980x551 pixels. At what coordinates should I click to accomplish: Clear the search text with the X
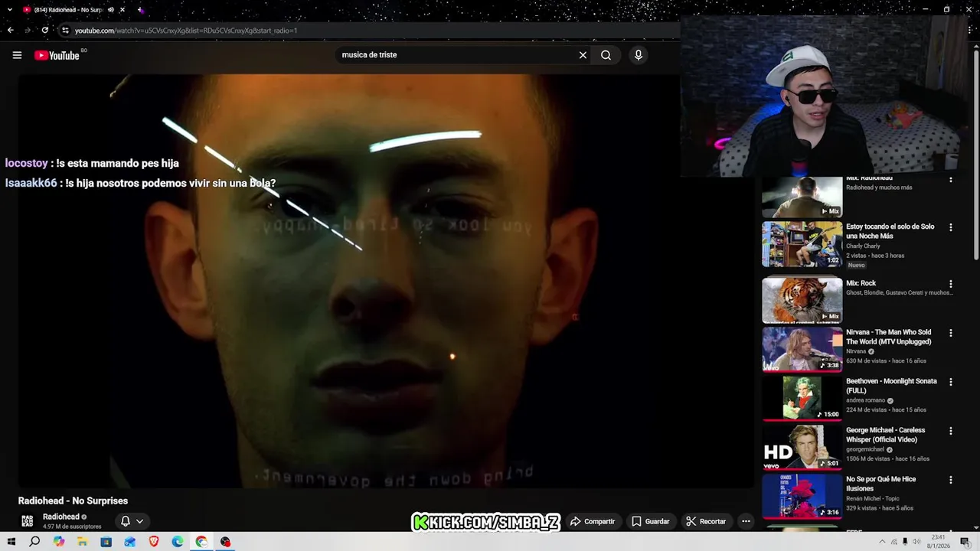pyautogui.click(x=583, y=55)
